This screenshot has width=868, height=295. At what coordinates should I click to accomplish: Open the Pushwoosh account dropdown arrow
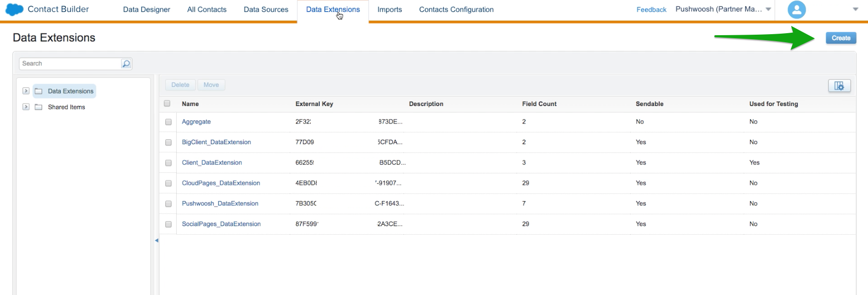tap(768, 10)
